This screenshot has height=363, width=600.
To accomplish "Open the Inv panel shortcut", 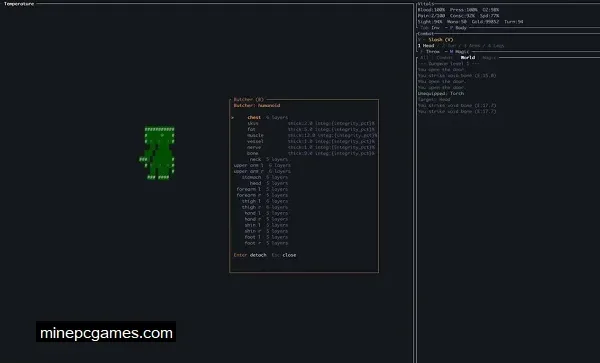I will [x=435, y=28].
